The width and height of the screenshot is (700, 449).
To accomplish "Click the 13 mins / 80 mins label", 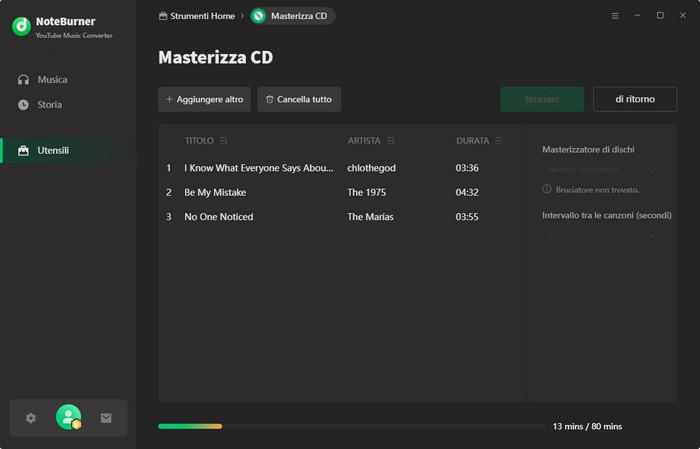I will coord(587,426).
